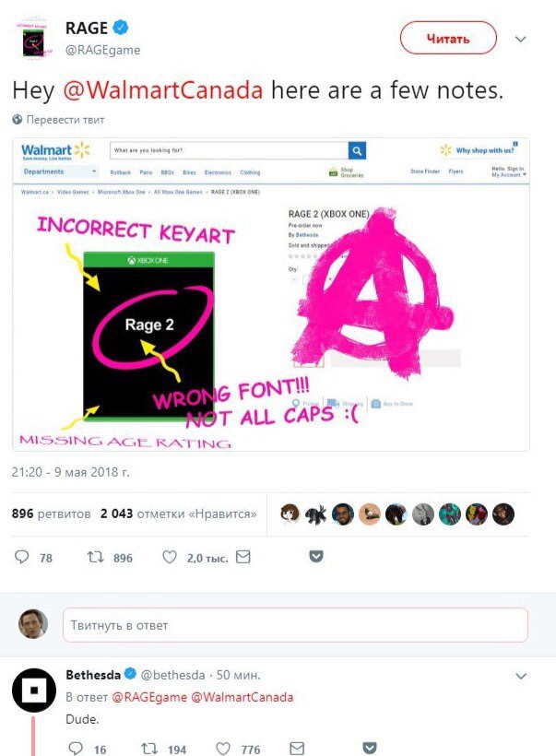Open @RAGEgame handle under RAGE name
Viewport: 556px width, 756px height.
click(102, 50)
